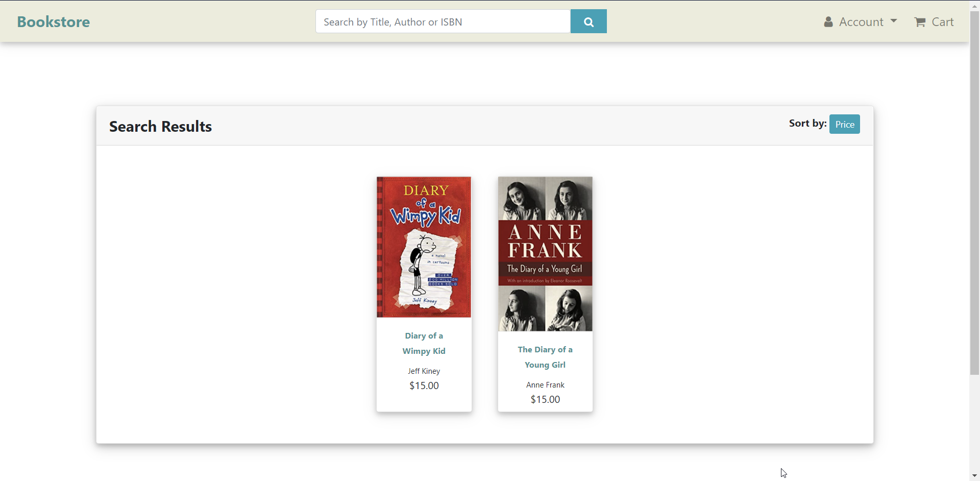The width and height of the screenshot is (980, 481).
Task: Select author name Jeff Kiney
Action: pos(424,371)
